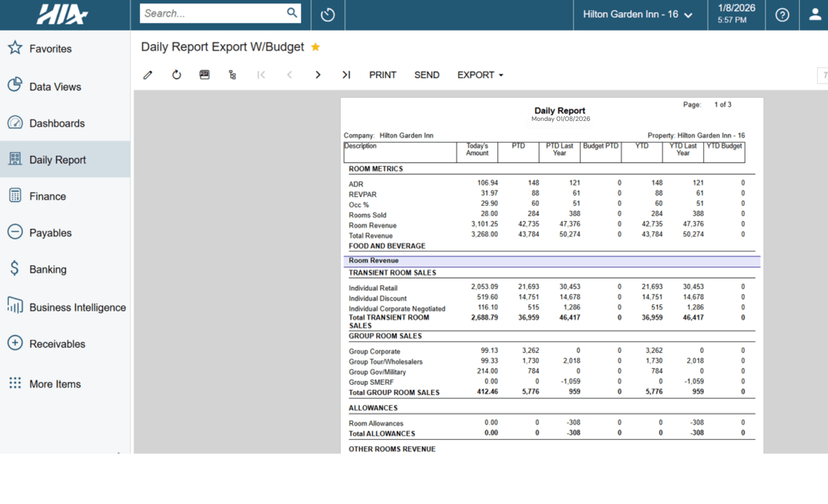Go to next page with the arrow icon
Screen dimensions: 828x504
tap(318, 75)
